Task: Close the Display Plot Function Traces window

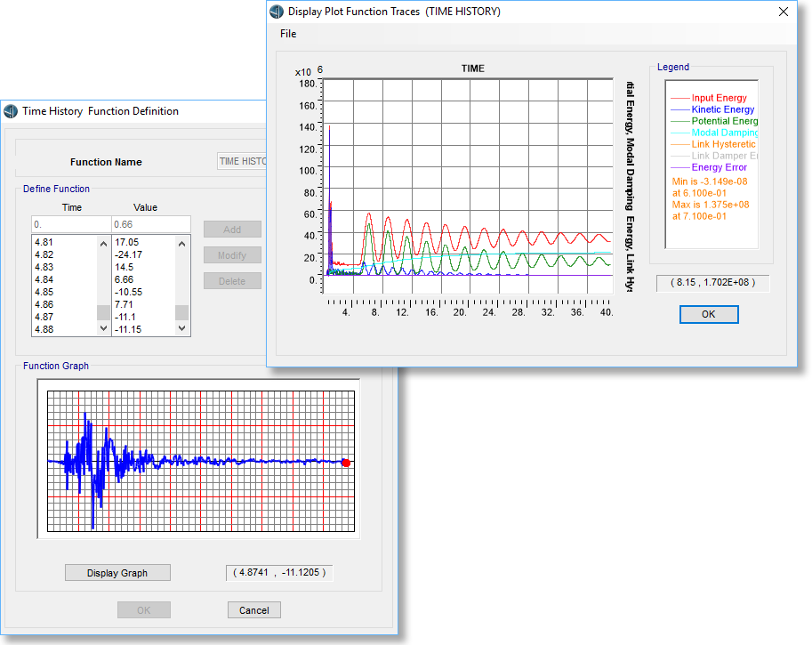Action: coord(783,12)
